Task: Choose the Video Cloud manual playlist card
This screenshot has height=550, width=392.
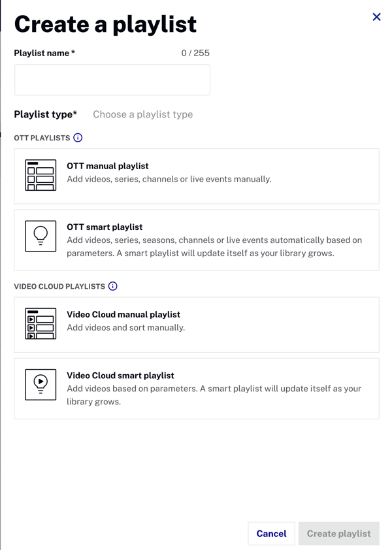Action: click(197, 325)
